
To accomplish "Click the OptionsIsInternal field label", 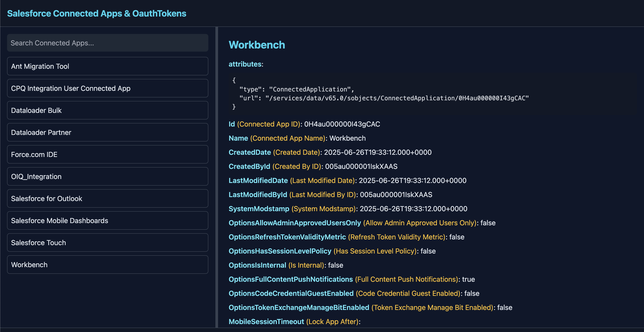I will pos(257,265).
